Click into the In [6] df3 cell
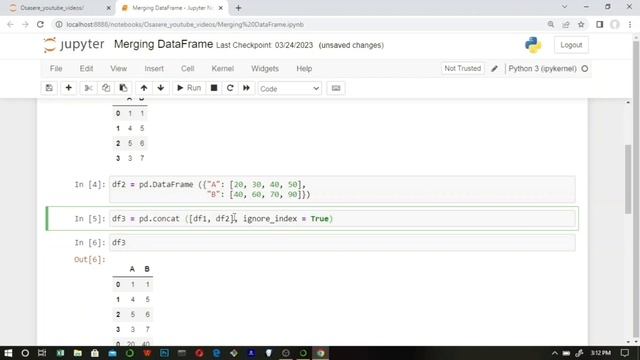640x360 pixels. (x=342, y=242)
